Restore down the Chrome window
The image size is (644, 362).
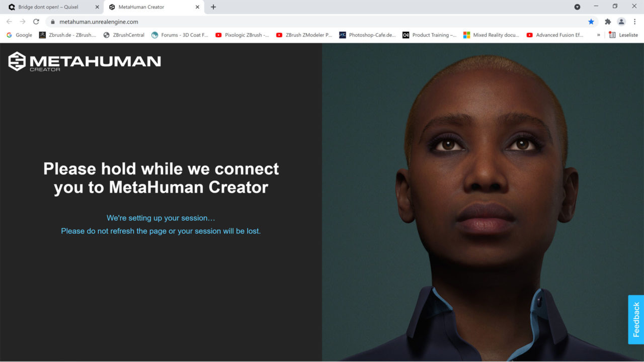615,7
